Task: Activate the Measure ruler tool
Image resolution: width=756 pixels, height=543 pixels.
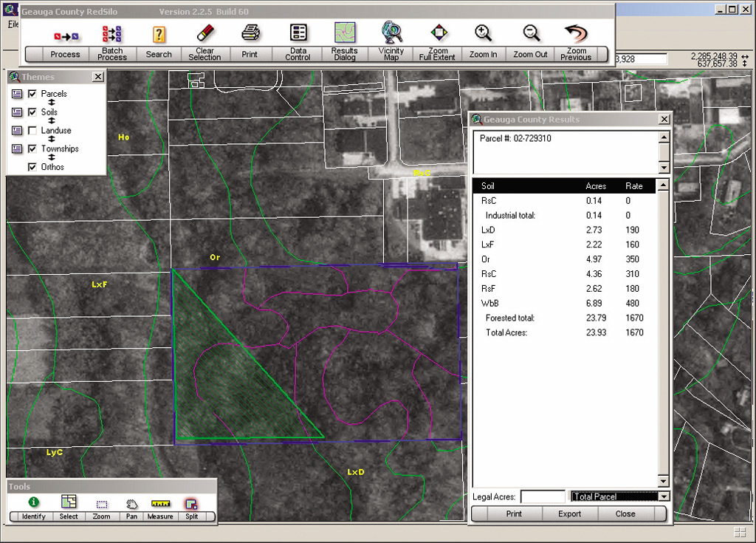Action: pyautogui.click(x=160, y=503)
